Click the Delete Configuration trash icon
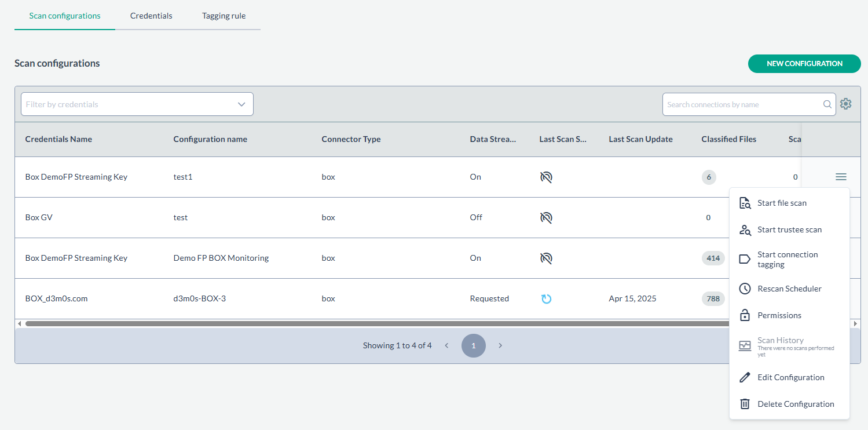The width and height of the screenshot is (868, 430). click(745, 404)
